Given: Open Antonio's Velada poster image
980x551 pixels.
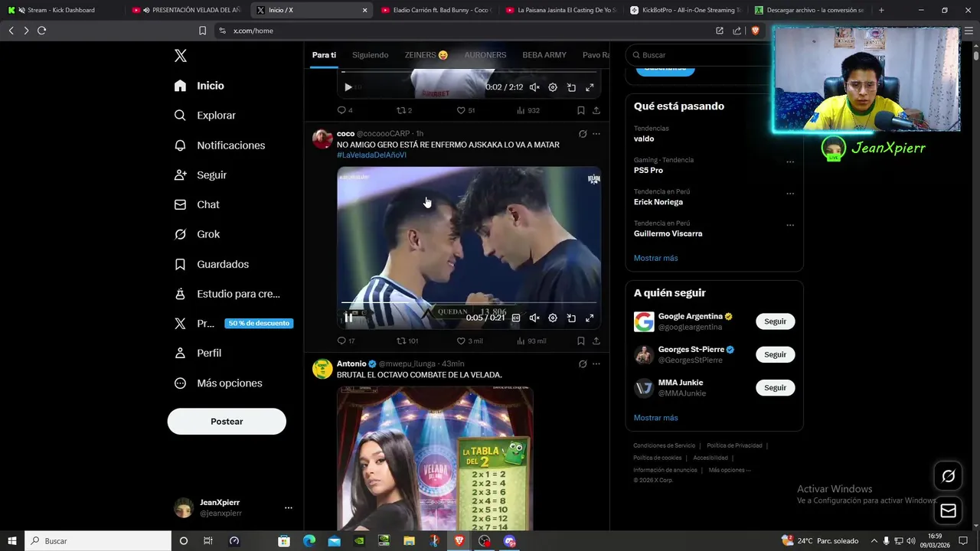Looking at the screenshot, I should pos(435,458).
